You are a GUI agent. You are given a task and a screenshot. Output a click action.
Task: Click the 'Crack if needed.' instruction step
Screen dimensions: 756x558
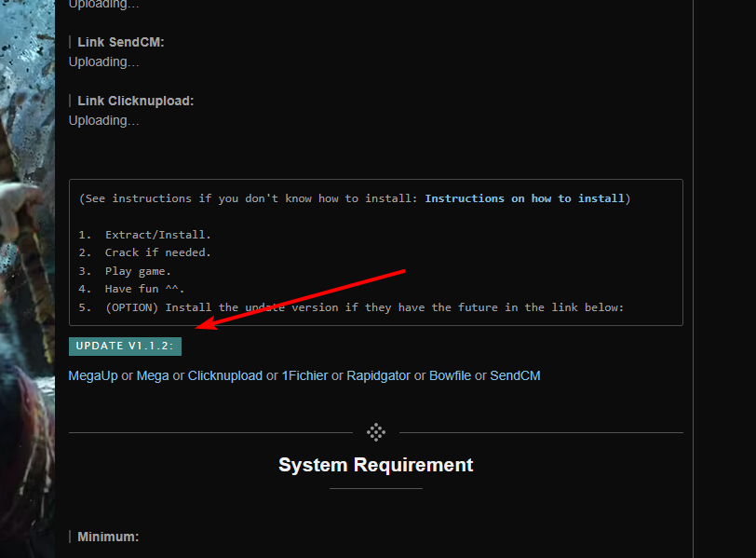[x=157, y=252]
